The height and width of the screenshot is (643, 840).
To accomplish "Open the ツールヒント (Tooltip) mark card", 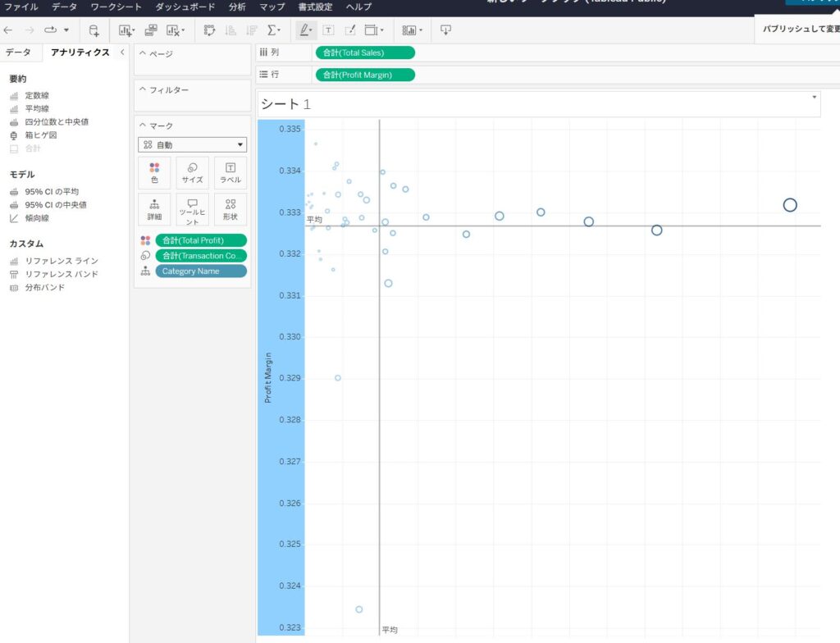I will tap(192, 210).
